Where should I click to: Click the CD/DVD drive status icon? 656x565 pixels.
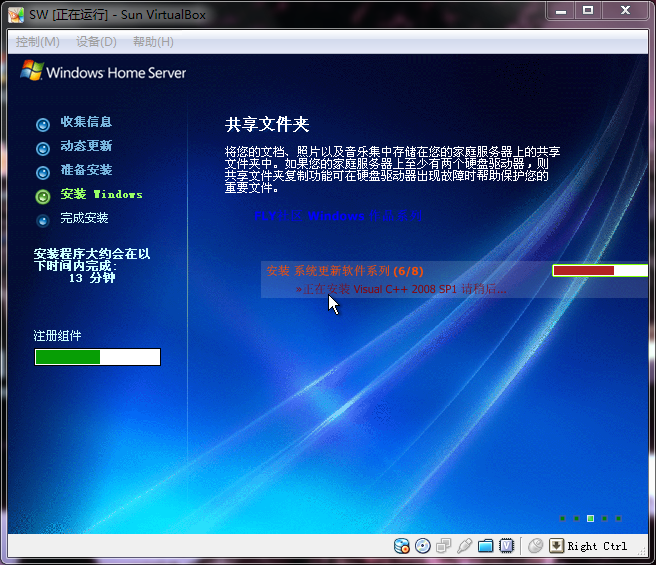click(423, 546)
